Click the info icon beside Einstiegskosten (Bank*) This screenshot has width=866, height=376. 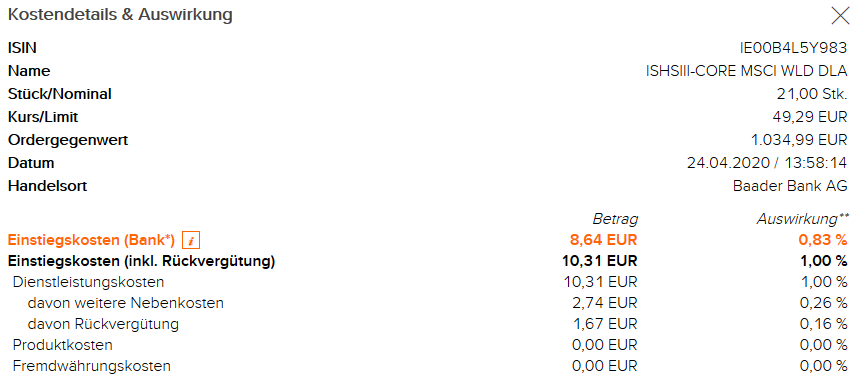[x=191, y=241]
